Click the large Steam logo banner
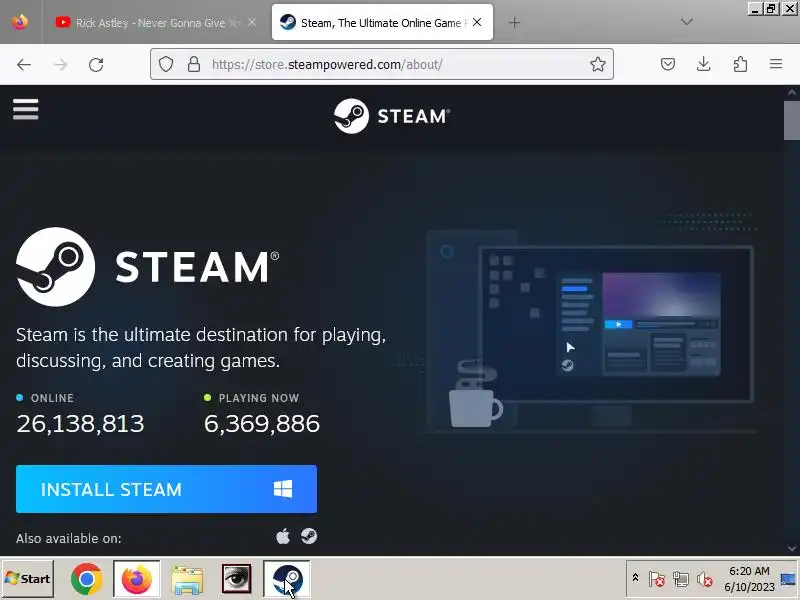The height and width of the screenshot is (600, 800). (147, 267)
